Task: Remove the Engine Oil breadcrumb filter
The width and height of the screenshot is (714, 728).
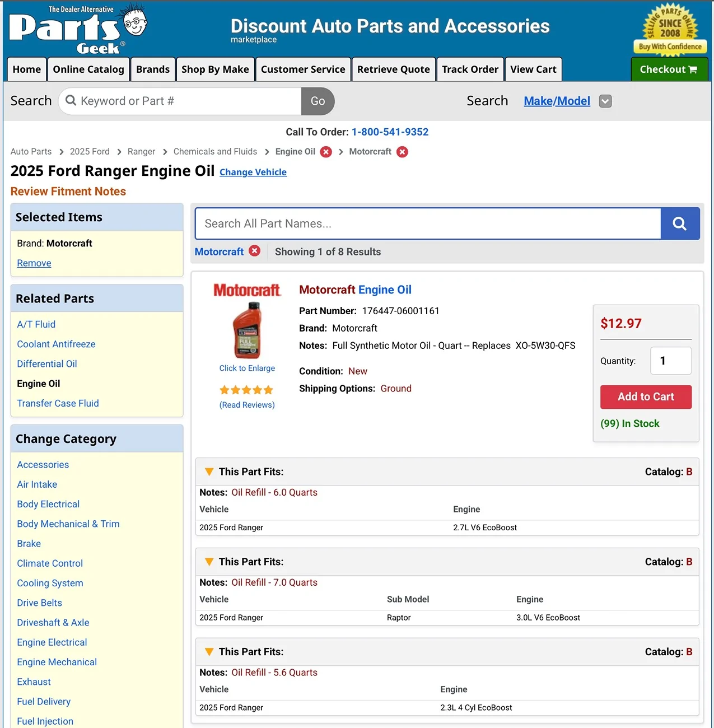Action: [x=326, y=152]
